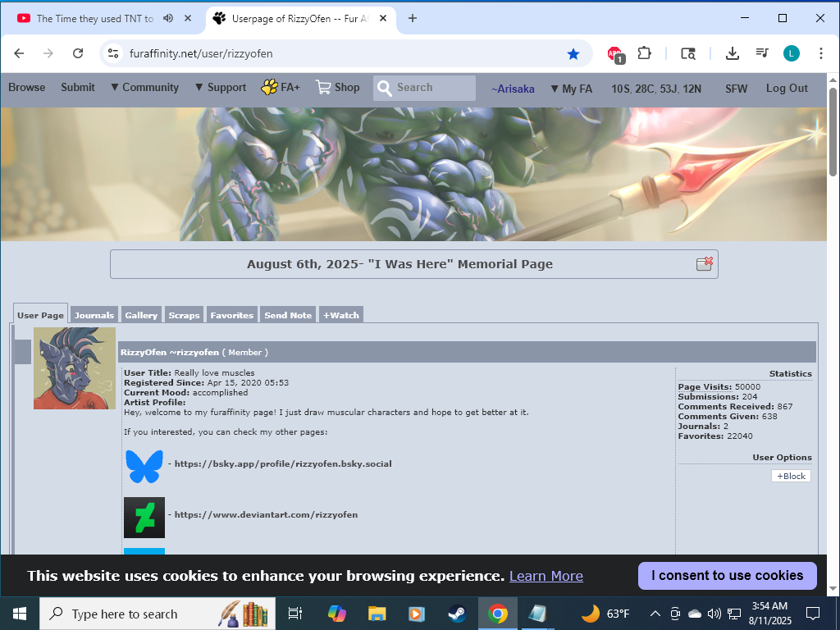840x630 pixels.
Task: Open the Windows Start menu
Action: click(x=20, y=614)
